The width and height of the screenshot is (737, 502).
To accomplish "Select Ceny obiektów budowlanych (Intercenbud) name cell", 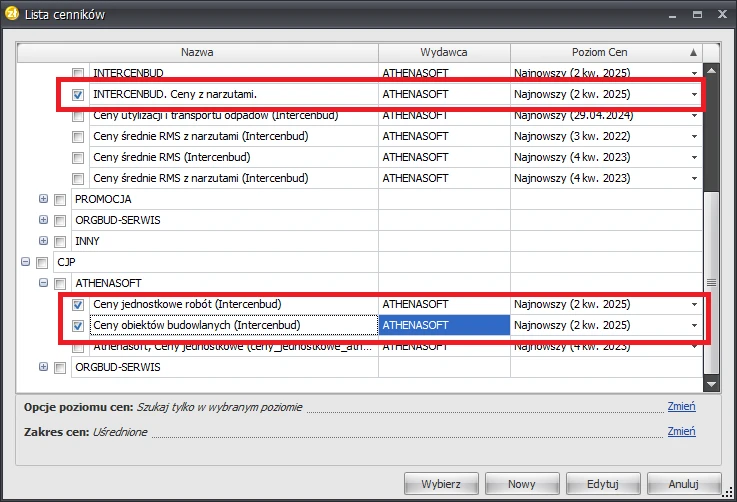I will pyautogui.click(x=234, y=325).
